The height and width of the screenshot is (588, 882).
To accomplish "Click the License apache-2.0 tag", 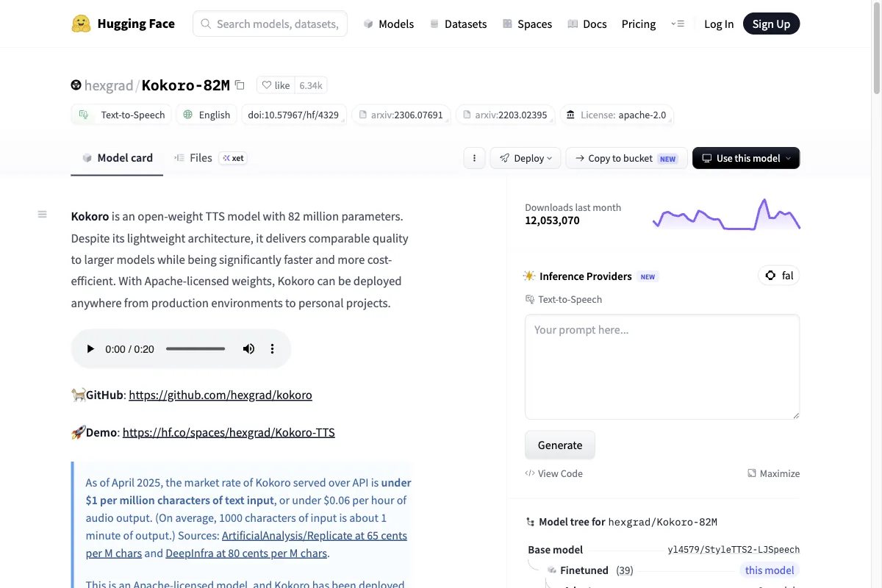I will (x=617, y=115).
